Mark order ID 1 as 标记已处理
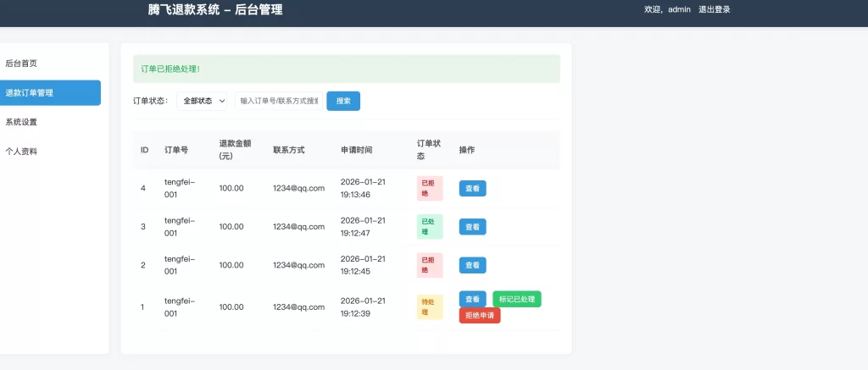The height and width of the screenshot is (370, 868). pos(516,299)
